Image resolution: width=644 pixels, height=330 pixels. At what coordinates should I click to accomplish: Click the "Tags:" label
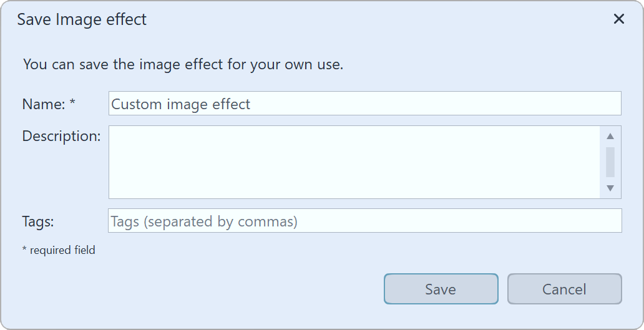pyautogui.click(x=38, y=221)
